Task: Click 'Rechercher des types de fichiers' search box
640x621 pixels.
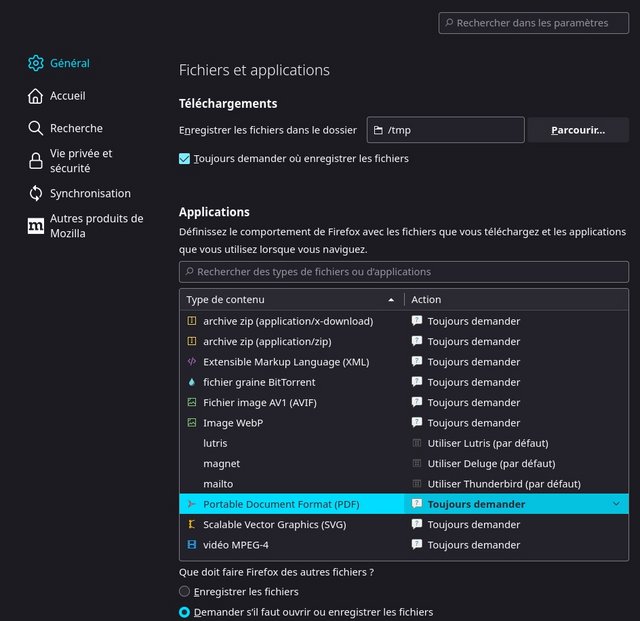Action: pos(404,271)
